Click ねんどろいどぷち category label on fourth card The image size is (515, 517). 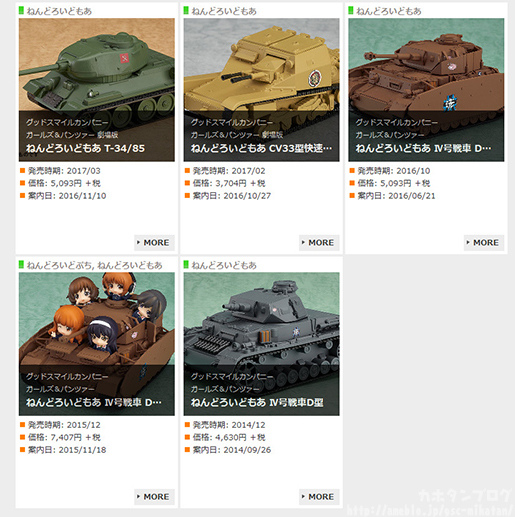tap(59, 265)
